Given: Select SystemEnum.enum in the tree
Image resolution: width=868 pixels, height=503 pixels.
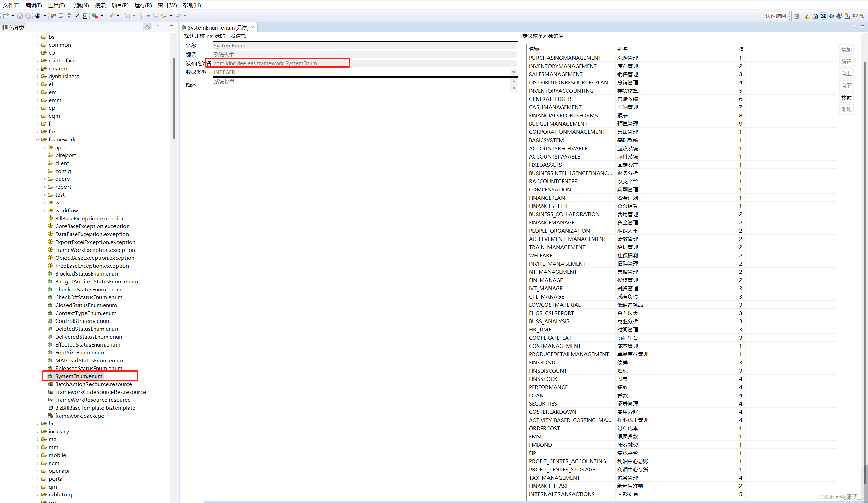Looking at the screenshot, I should point(79,376).
